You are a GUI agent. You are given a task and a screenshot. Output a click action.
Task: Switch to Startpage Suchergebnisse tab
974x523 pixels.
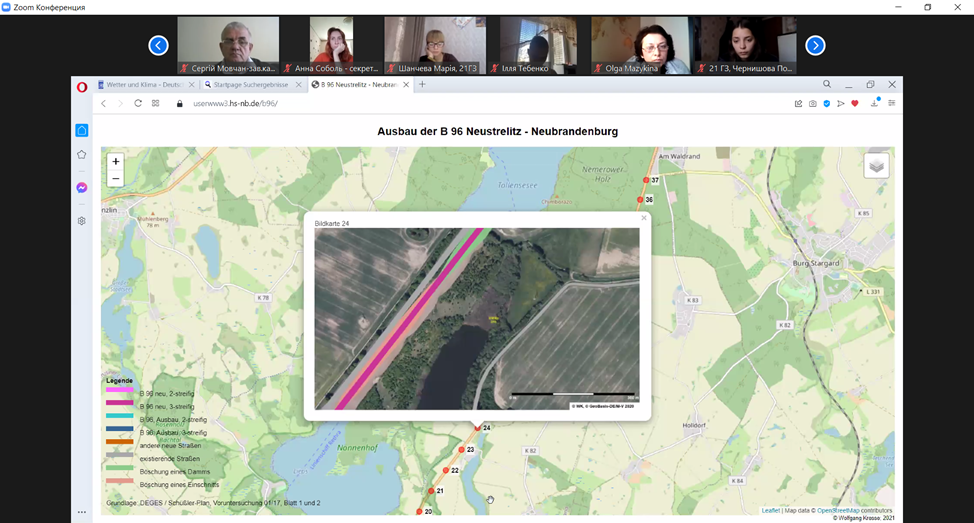(251, 84)
